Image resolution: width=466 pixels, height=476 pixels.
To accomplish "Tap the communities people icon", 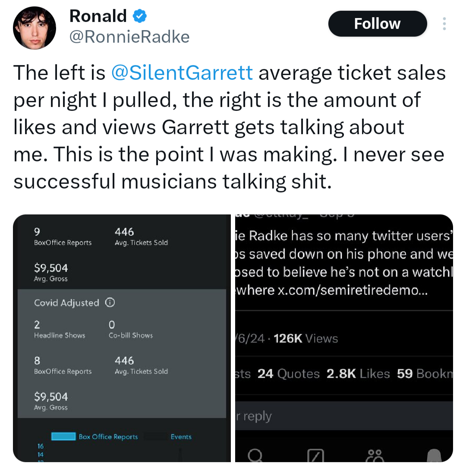I will click(x=374, y=455).
